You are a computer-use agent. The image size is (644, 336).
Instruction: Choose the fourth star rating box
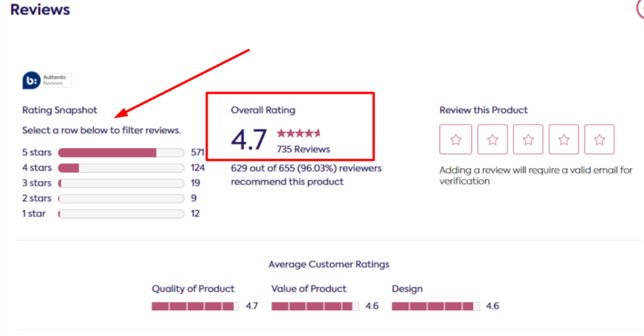pyautogui.click(x=564, y=139)
